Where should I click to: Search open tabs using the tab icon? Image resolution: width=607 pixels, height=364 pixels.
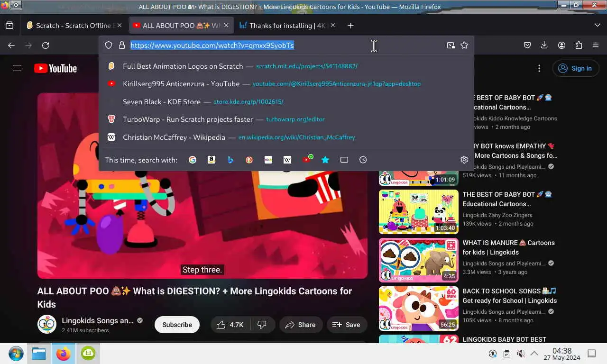point(344,160)
